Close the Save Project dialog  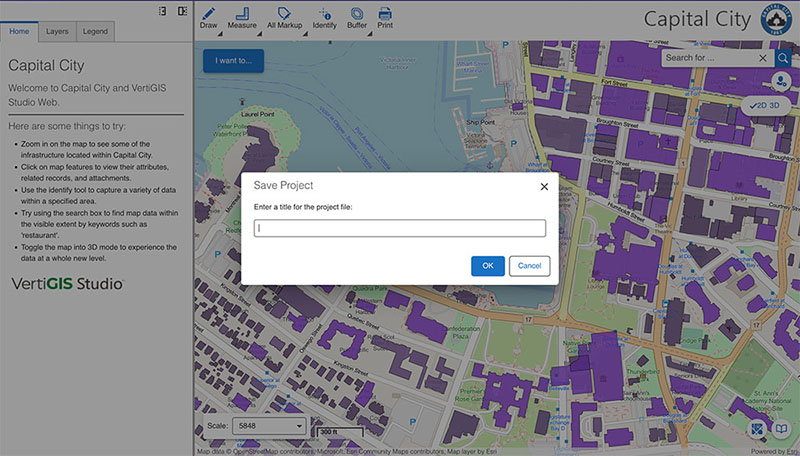544,187
